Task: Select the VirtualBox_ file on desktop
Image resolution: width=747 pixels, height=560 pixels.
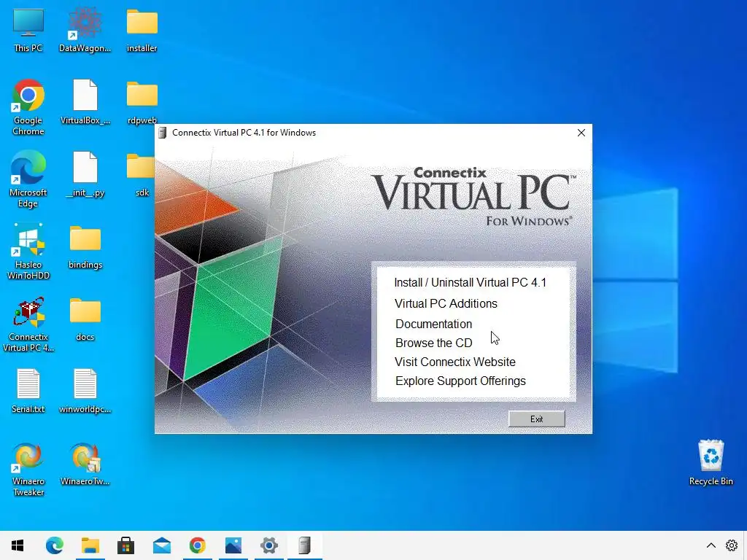Action: (x=85, y=102)
